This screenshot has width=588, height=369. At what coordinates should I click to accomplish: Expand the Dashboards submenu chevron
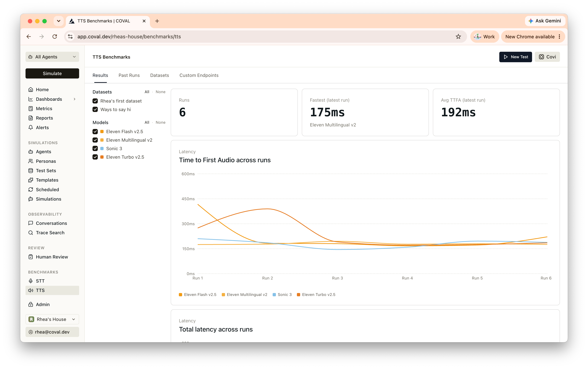[74, 99]
